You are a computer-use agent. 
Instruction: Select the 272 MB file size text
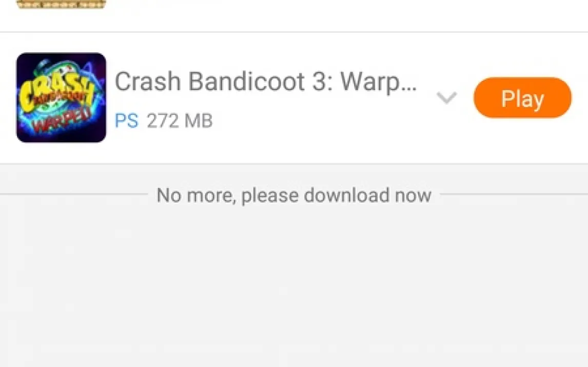180,121
